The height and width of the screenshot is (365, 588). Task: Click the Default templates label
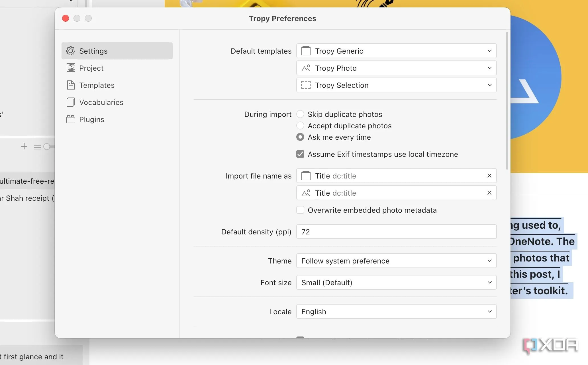click(261, 51)
